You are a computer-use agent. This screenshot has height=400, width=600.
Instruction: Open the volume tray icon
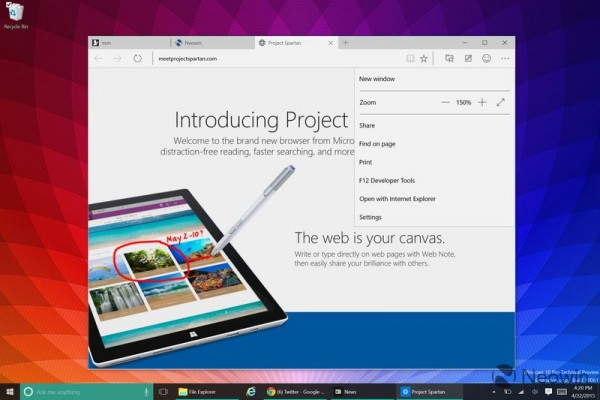[535, 392]
